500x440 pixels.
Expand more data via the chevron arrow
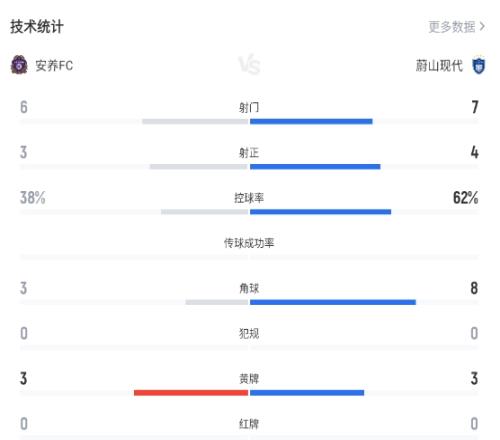click(x=482, y=26)
